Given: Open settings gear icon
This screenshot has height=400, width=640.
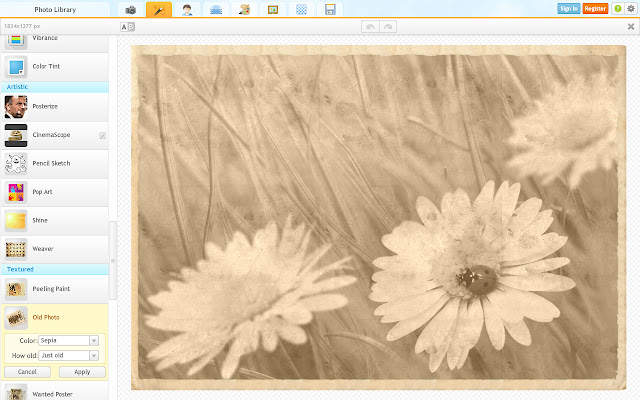Looking at the screenshot, I should [631, 8].
